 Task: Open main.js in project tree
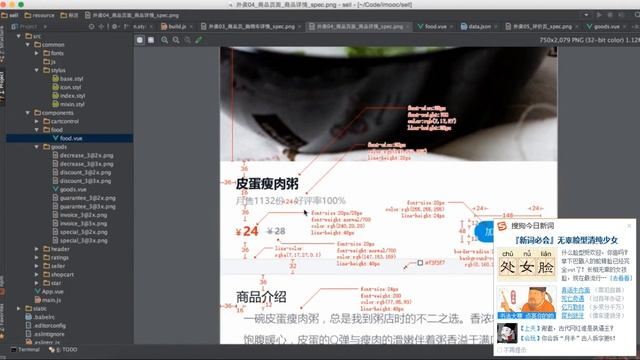click(48, 300)
